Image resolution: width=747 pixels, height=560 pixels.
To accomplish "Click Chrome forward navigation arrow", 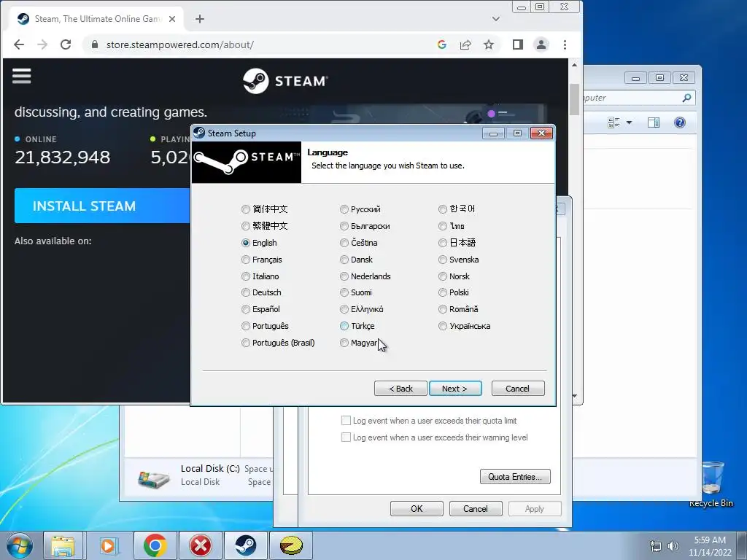I will click(42, 44).
